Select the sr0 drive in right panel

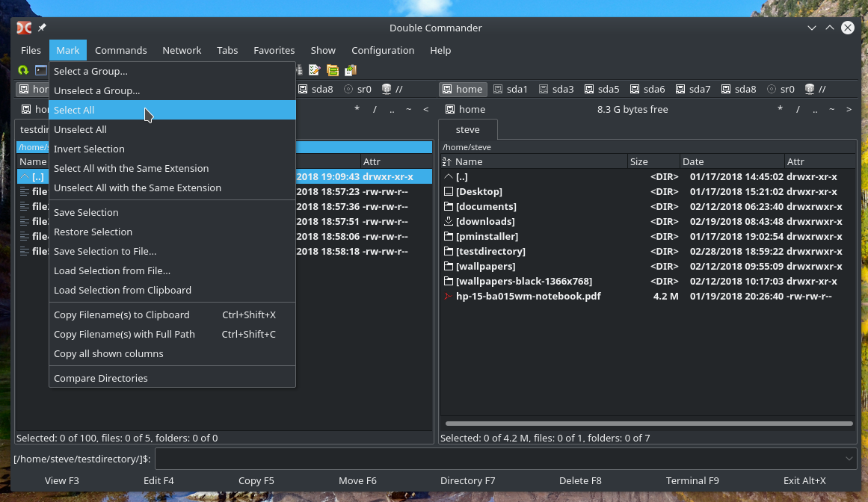pyautogui.click(x=781, y=89)
